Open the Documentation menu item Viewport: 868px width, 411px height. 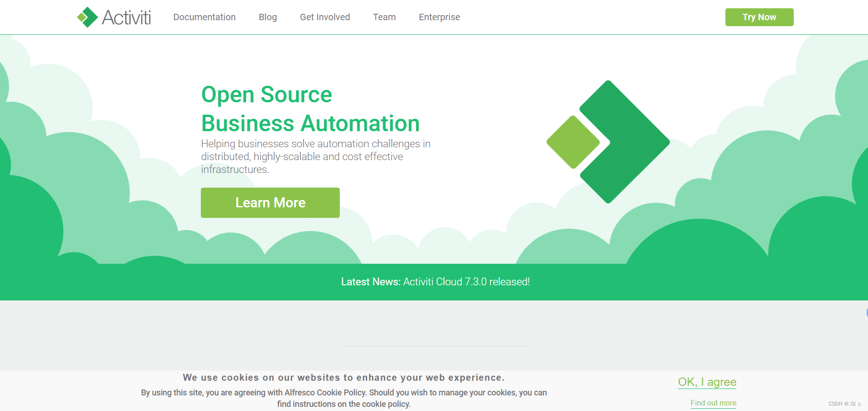(205, 17)
